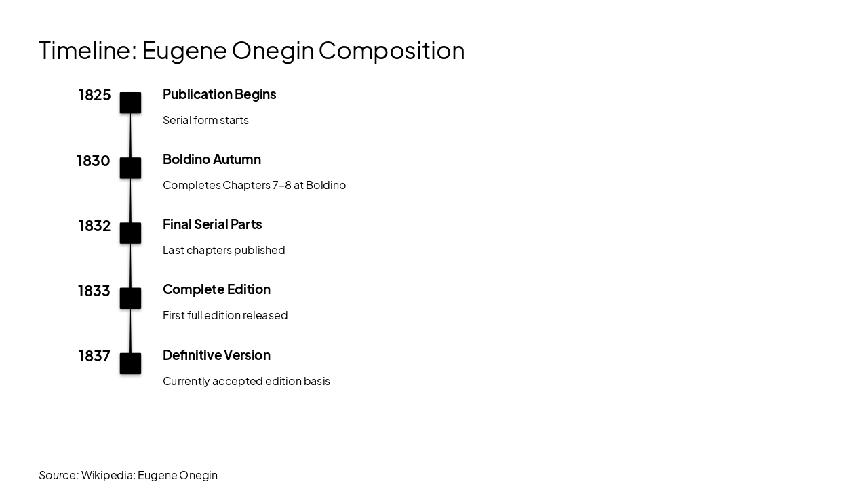The image size is (868, 488).
Task: Select the 1832 timeline marker square
Action: click(130, 233)
